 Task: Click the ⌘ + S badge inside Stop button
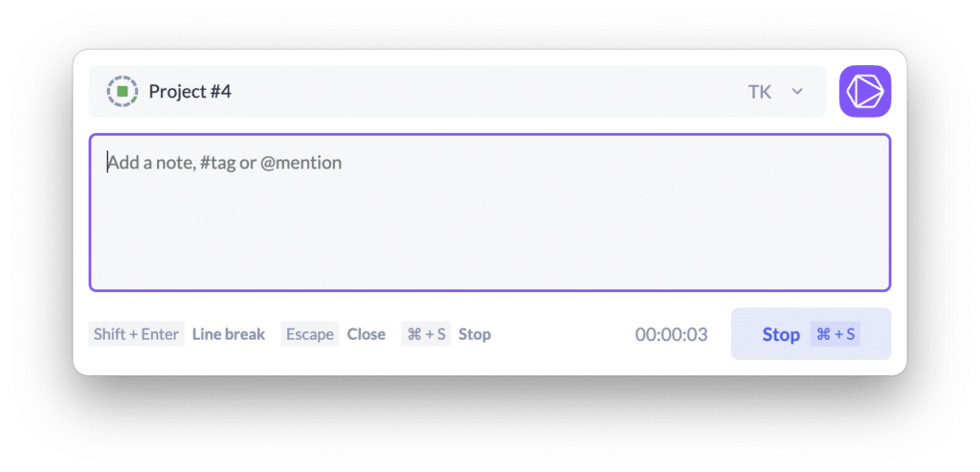pyautogui.click(x=835, y=334)
